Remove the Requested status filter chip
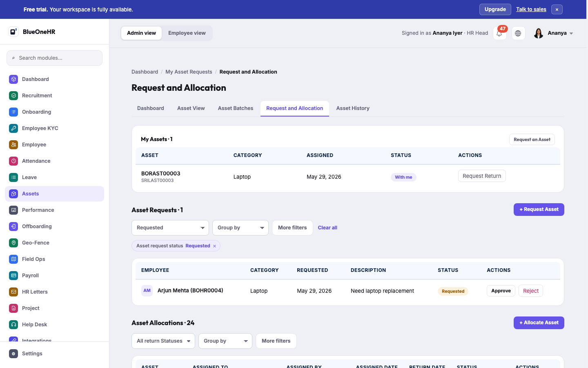The image size is (588, 368). pos(214,246)
